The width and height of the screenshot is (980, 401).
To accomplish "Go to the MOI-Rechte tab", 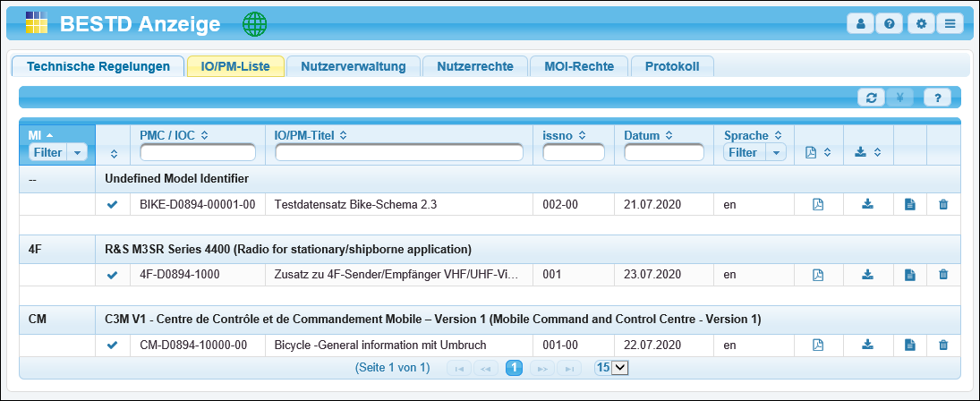I will 579,66.
